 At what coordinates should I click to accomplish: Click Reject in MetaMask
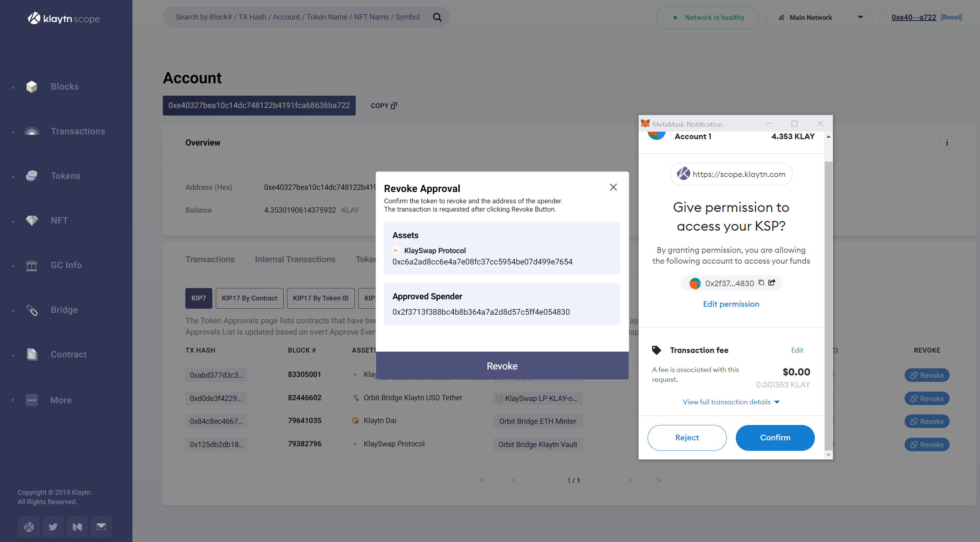(687, 438)
